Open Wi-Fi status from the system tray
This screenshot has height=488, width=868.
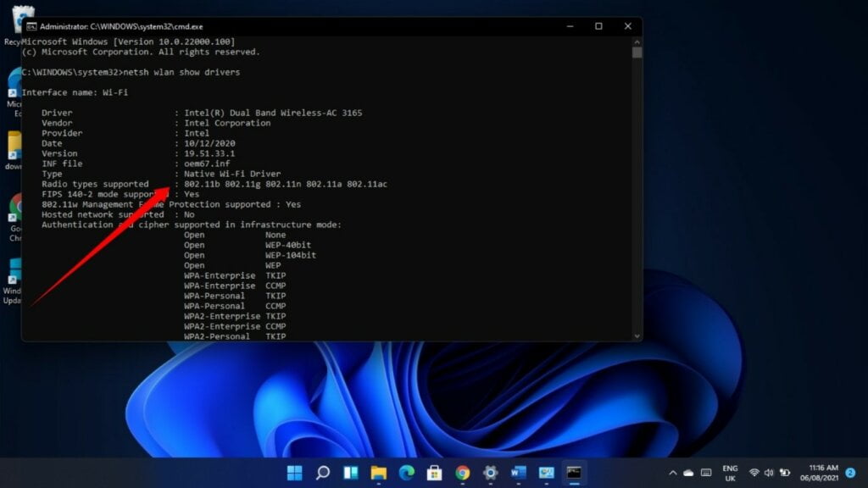point(754,473)
